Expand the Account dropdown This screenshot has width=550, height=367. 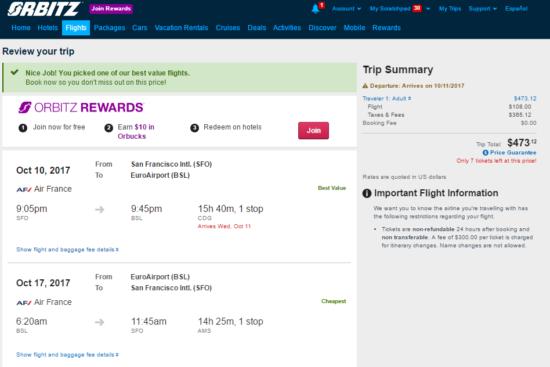pyautogui.click(x=347, y=9)
